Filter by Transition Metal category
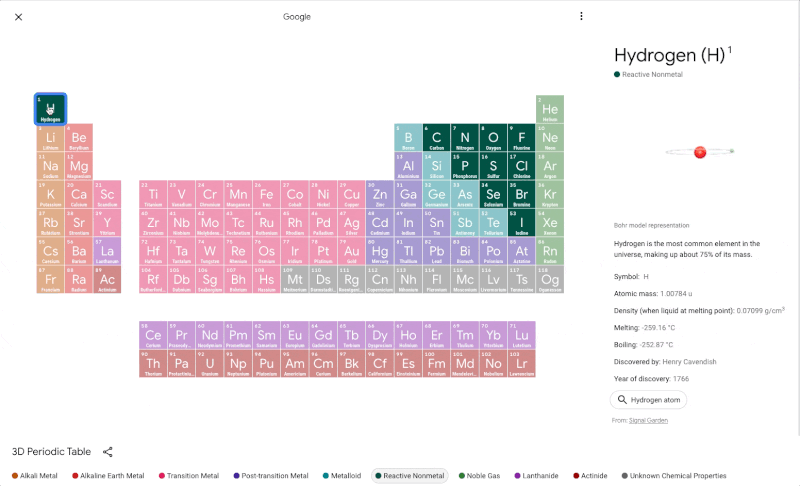This screenshot has height=486, width=800. tap(192, 476)
